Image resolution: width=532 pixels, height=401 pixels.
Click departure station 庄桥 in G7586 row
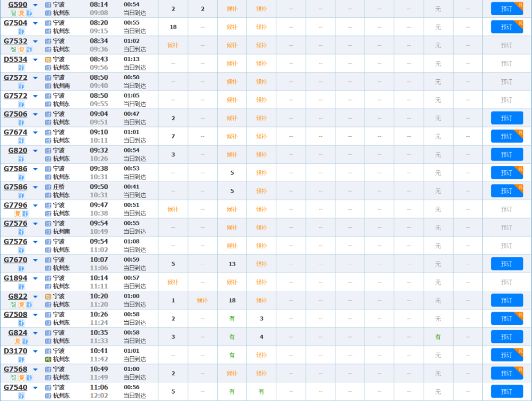point(59,187)
